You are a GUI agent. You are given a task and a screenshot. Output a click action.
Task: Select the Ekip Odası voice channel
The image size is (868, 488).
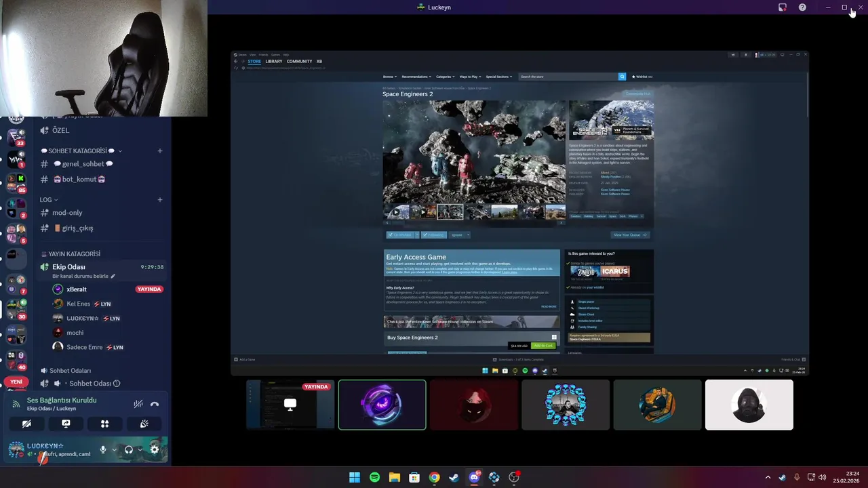pos(102,270)
